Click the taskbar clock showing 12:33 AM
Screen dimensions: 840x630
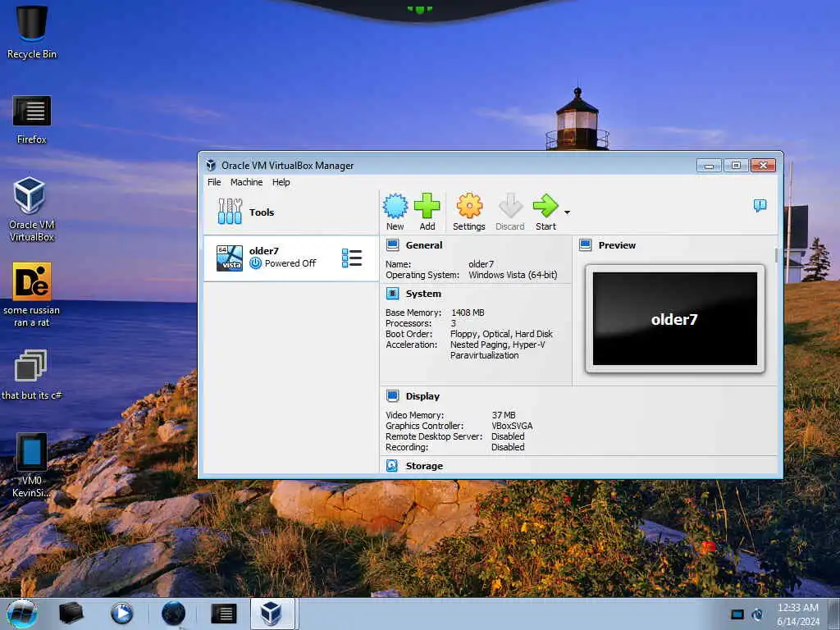point(797,614)
